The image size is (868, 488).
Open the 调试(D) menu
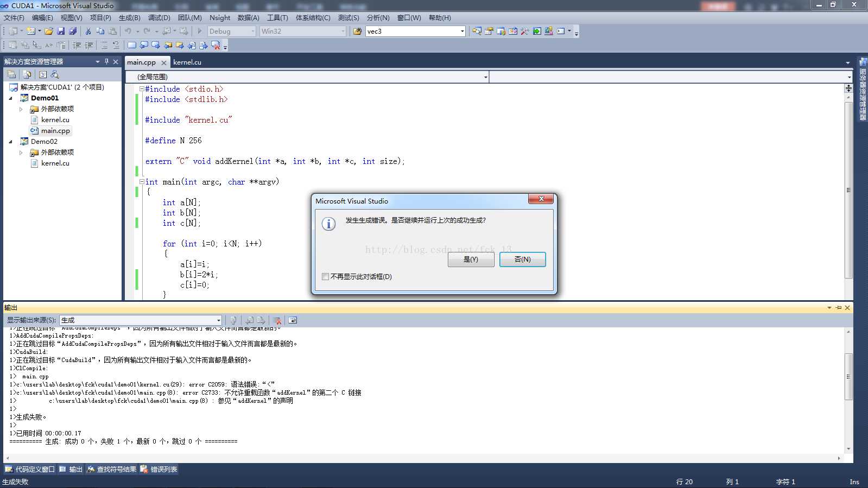pyautogui.click(x=159, y=18)
